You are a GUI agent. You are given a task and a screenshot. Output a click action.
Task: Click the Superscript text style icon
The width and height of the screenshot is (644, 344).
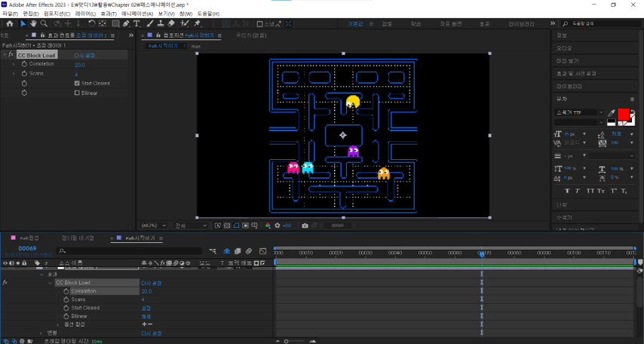(x=613, y=191)
